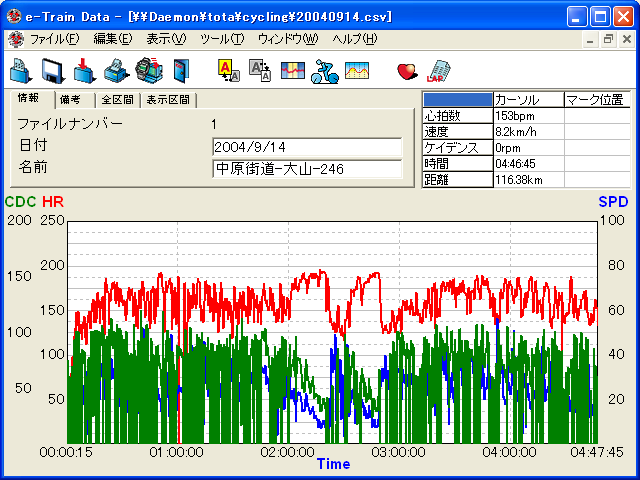This screenshot has width=640, height=480.
Task: Click the red heart icon
Action: (407, 70)
